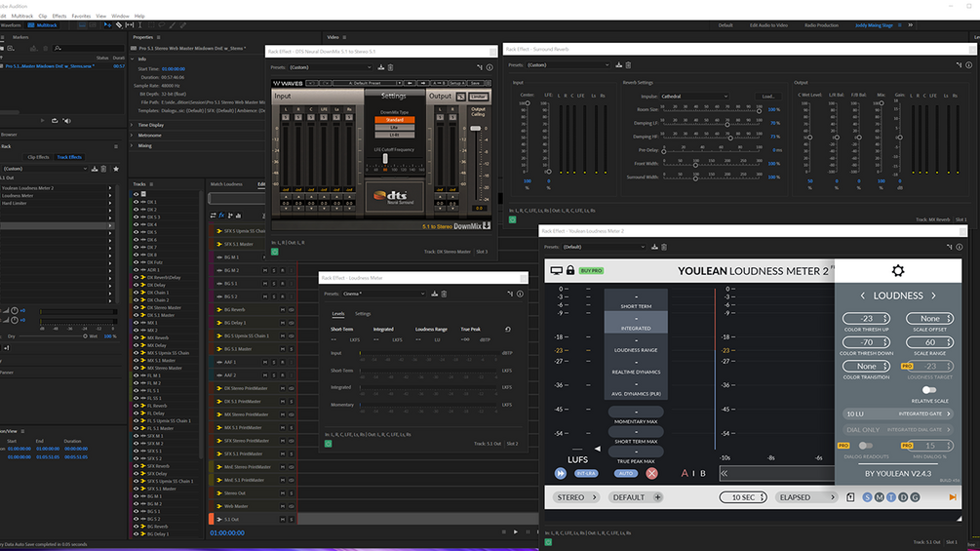Go to next Youlean settings page after LOUDNESS
Image resolution: width=980 pixels, height=551 pixels.
(x=934, y=295)
